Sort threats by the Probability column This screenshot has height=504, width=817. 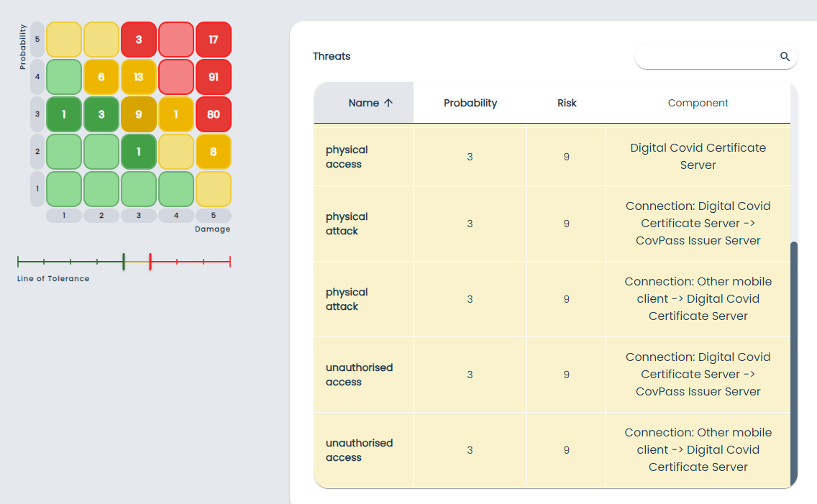470,103
